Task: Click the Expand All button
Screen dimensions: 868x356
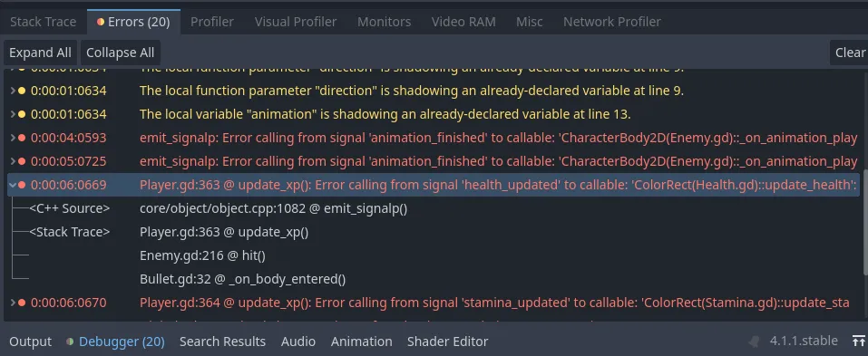Action: [x=41, y=53]
